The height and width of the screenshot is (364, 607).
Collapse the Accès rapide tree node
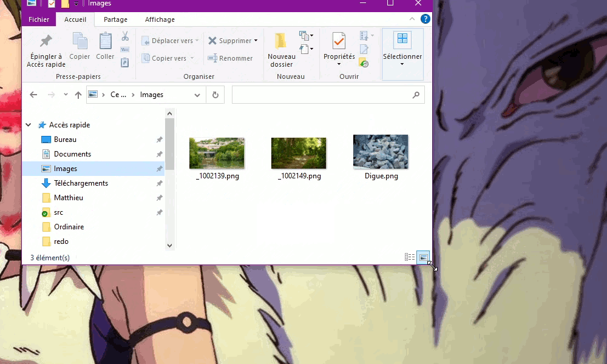[29, 124]
